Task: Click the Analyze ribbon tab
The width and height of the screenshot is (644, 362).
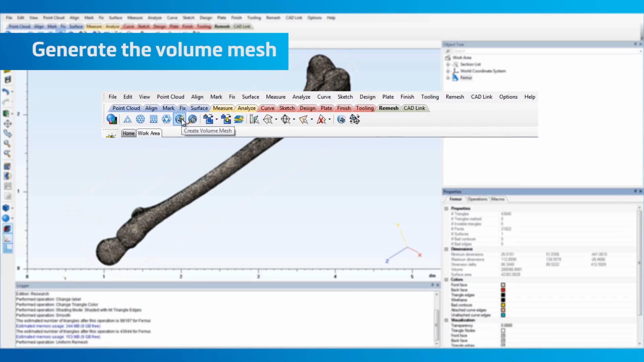Action: 247,108
